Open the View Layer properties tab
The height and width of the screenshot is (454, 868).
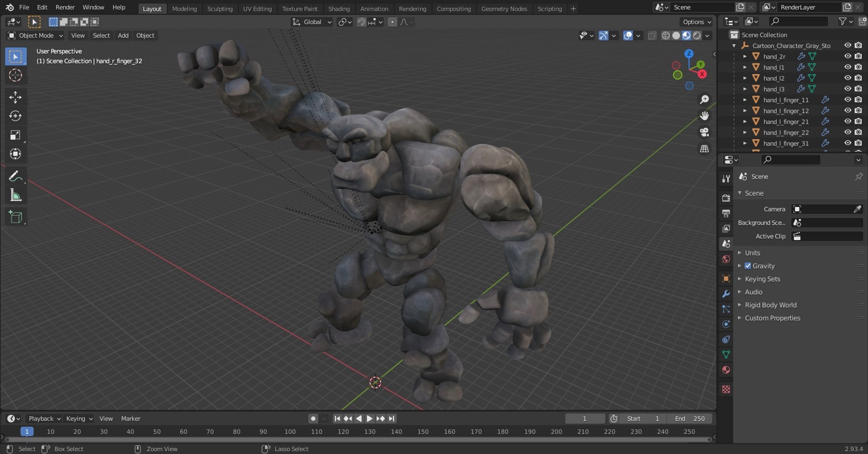tap(726, 229)
